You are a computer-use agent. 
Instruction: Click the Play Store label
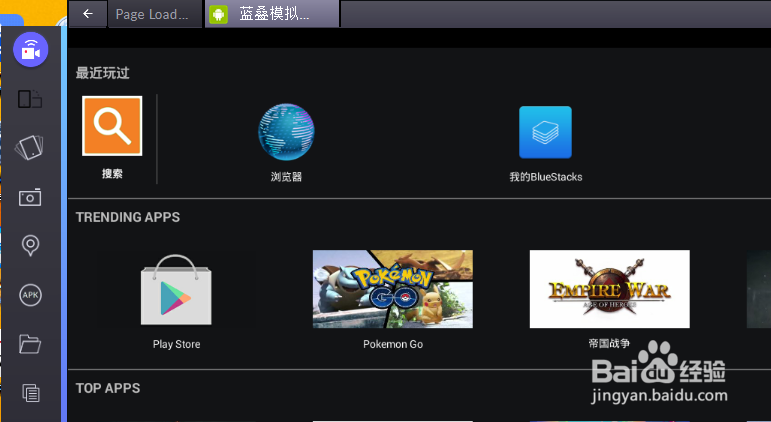pyautogui.click(x=177, y=344)
